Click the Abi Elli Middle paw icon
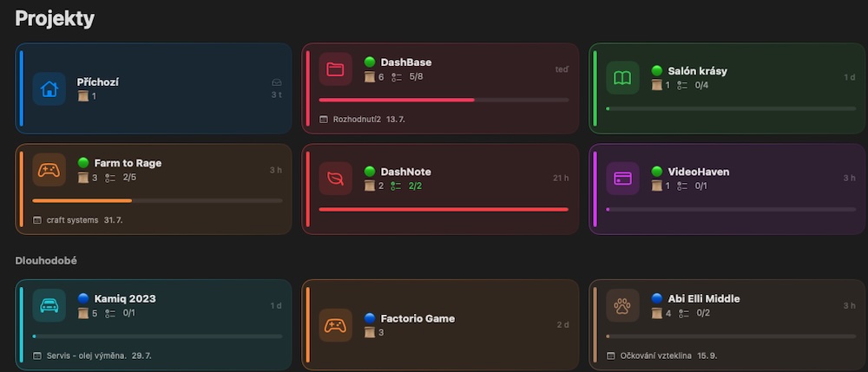Screen dimensions: 868x372 (622, 305)
